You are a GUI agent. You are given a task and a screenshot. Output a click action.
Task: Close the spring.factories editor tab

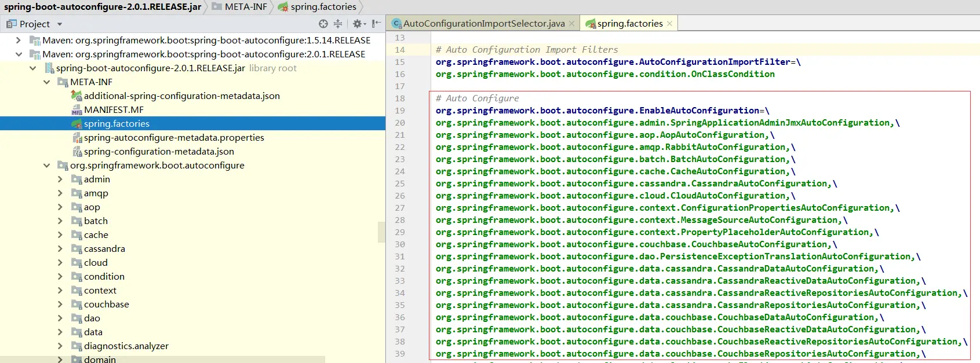pos(669,24)
